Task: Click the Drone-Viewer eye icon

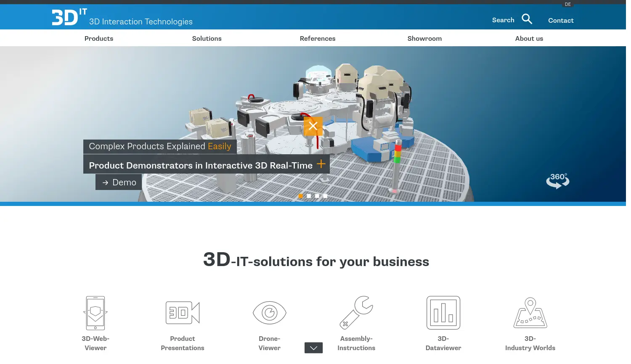Action: coord(269,313)
